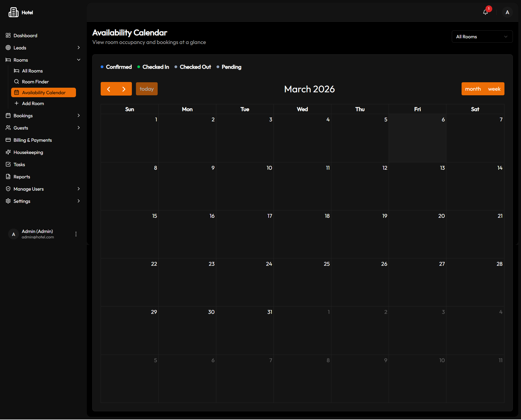The width and height of the screenshot is (521, 420).
Task: Open Billing & Payments page
Action: 33,140
